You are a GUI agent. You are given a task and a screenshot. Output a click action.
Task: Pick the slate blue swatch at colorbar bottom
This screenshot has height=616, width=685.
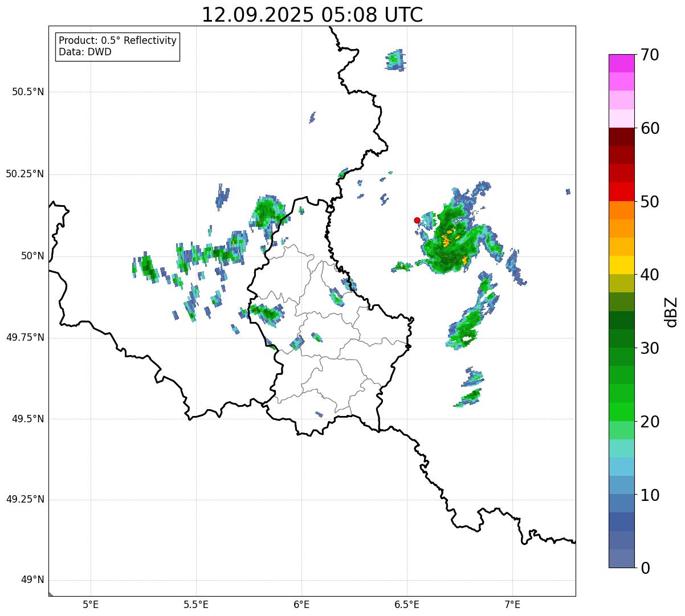(621, 558)
